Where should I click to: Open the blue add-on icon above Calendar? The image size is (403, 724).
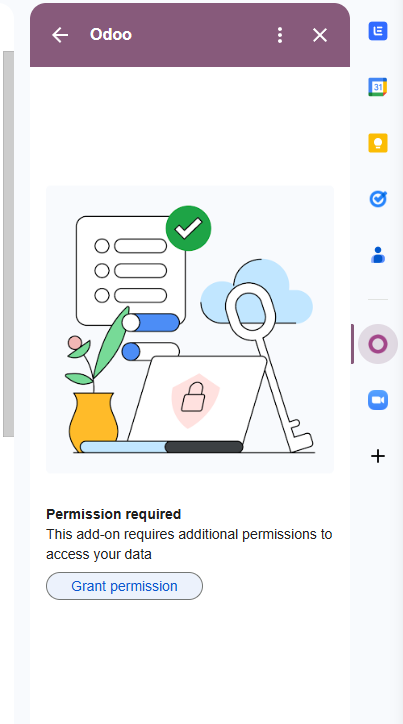click(378, 31)
